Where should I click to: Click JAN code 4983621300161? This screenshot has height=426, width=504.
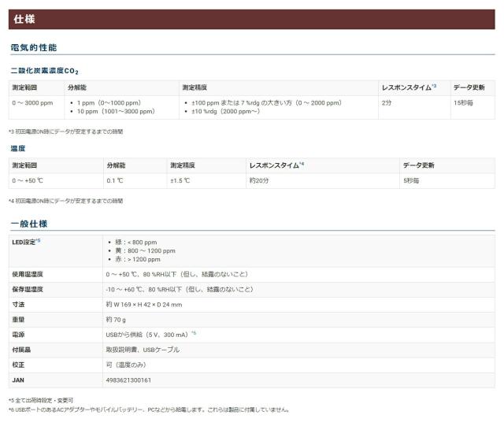(128, 380)
